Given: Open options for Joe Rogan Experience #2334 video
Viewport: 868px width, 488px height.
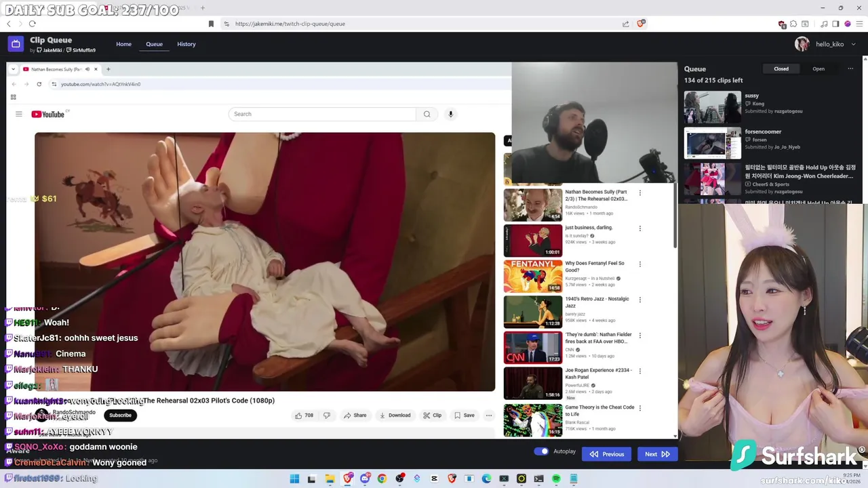Looking at the screenshot, I should point(639,371).
